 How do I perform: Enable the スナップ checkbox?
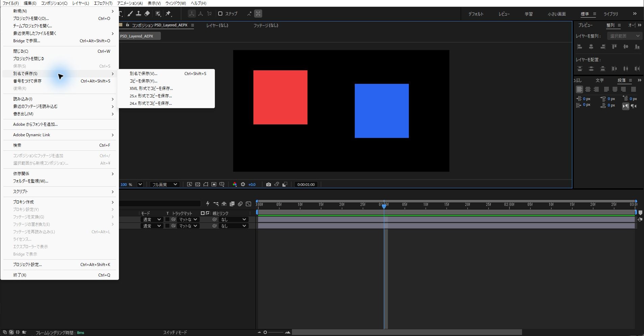point(220,14)
